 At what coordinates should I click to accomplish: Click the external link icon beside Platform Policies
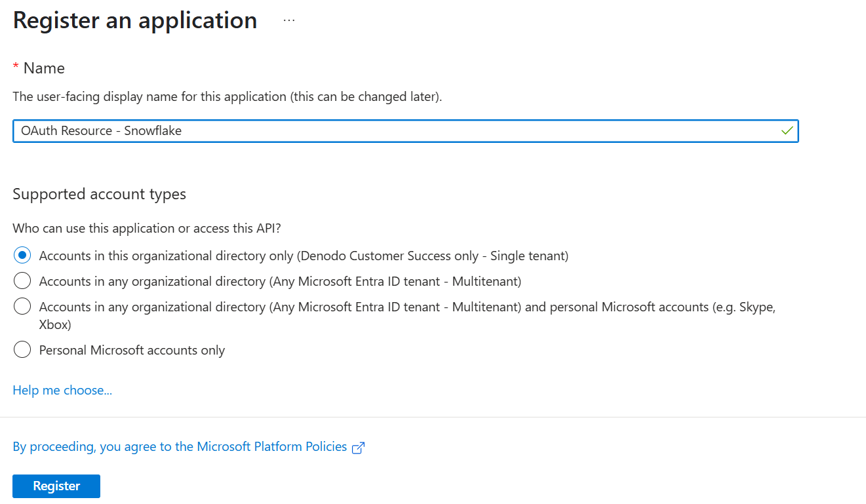[x=358, y=448]
